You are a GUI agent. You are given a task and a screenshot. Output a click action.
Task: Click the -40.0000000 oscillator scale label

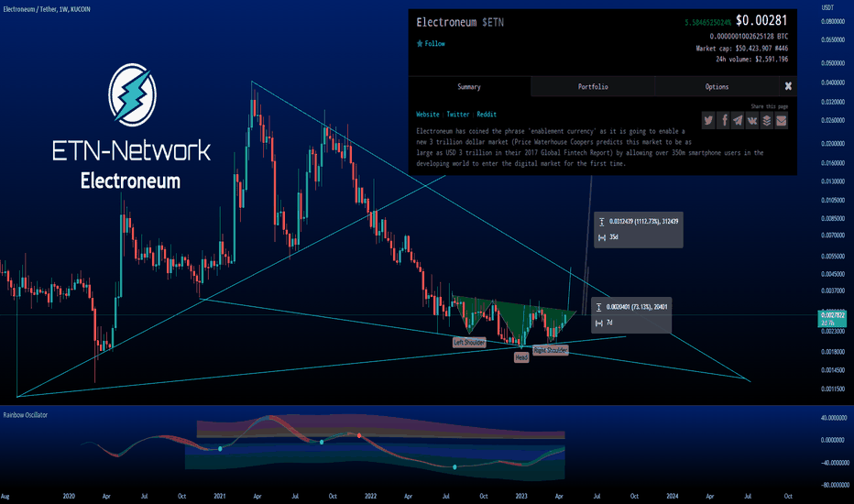click(835, 463)
